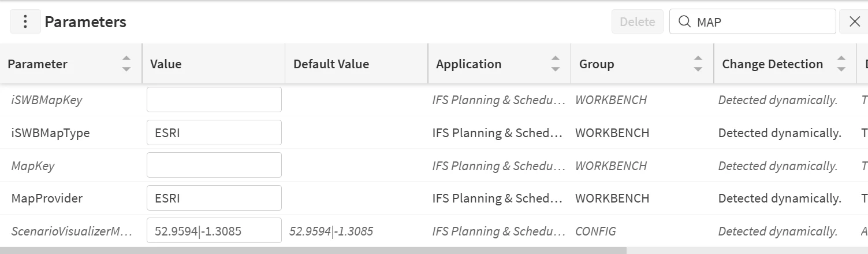Edit the MapProvider value field
The width and height of the screenshot is (868, 254).
(214, 198)
